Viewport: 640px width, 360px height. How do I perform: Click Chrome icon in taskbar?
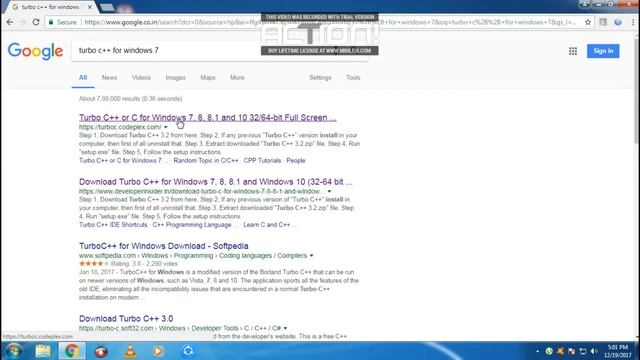(x=72, y=351)
